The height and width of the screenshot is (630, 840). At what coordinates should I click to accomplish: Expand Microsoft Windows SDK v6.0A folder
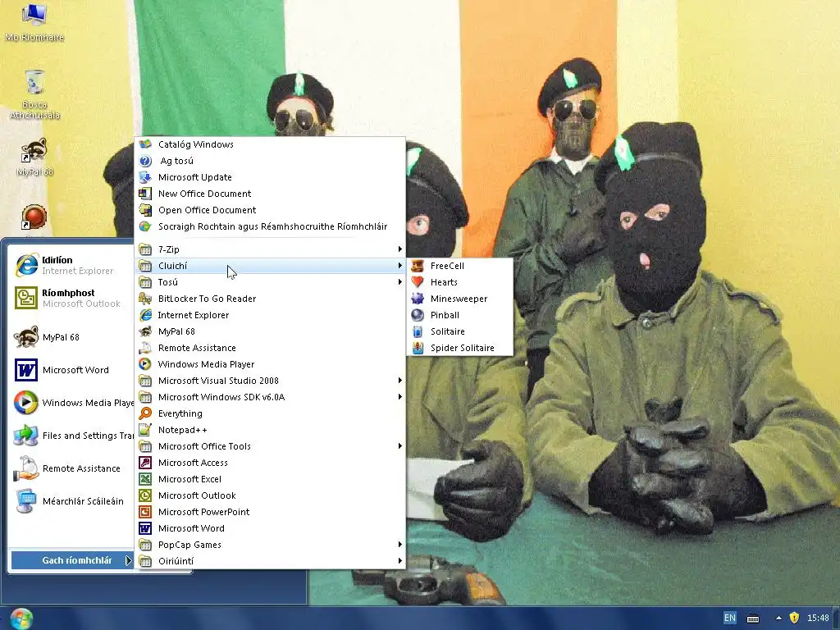pos(270,398)
